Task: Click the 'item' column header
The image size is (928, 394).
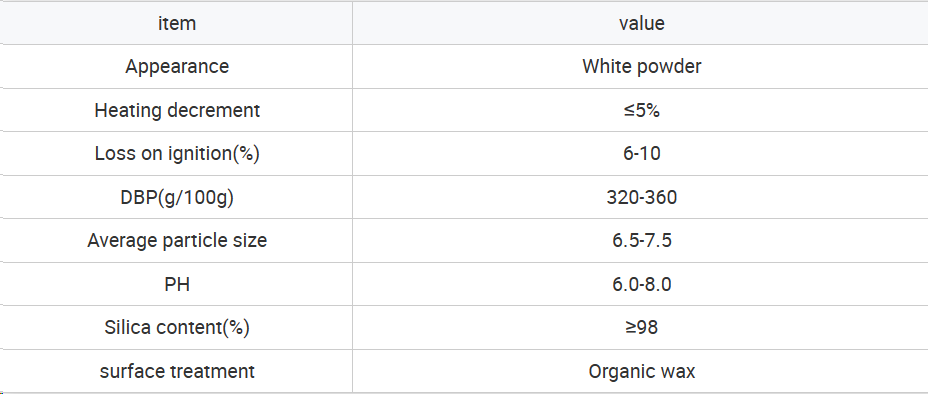Action: (176, 23)
